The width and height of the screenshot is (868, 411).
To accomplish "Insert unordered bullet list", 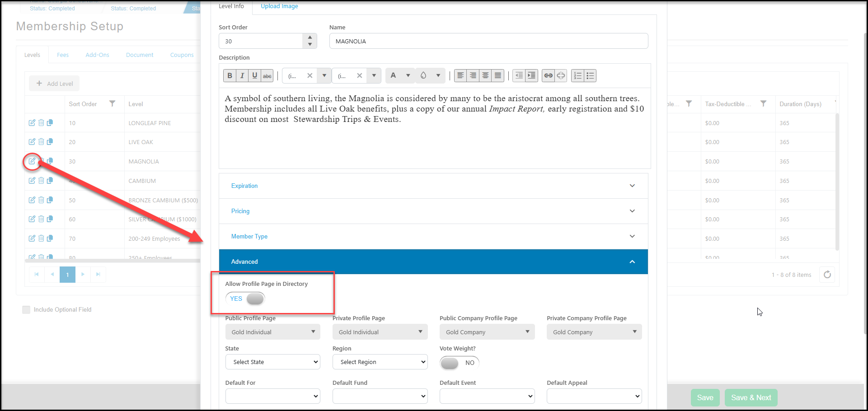I will point(590,75).
